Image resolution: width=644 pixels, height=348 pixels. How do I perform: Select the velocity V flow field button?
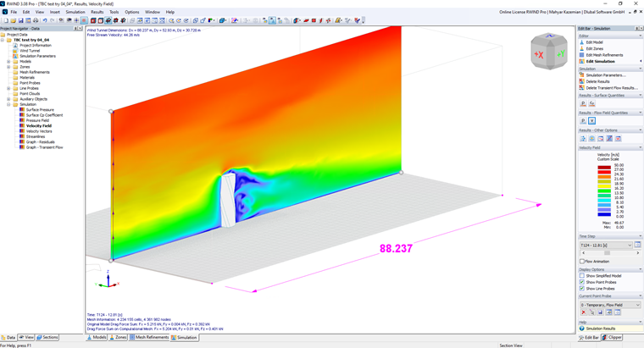coord(591,120)
